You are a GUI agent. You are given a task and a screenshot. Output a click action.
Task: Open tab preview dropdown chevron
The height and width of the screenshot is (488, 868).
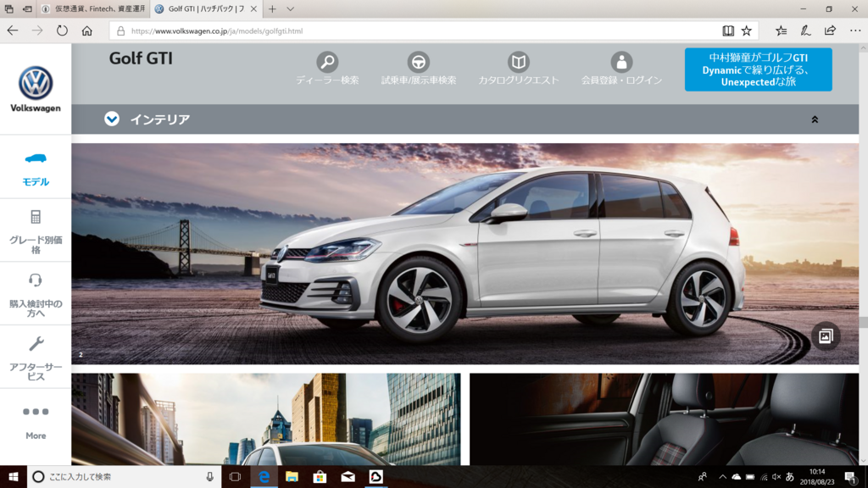pos(290,8)
